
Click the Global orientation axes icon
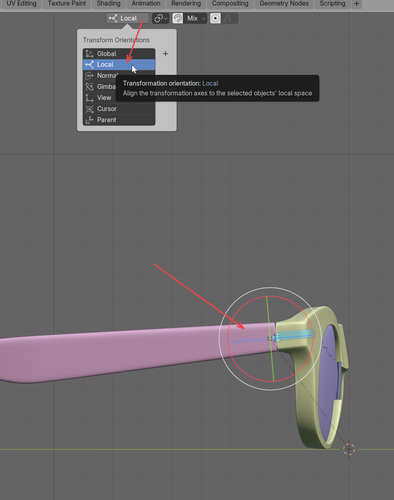point(89,54)
